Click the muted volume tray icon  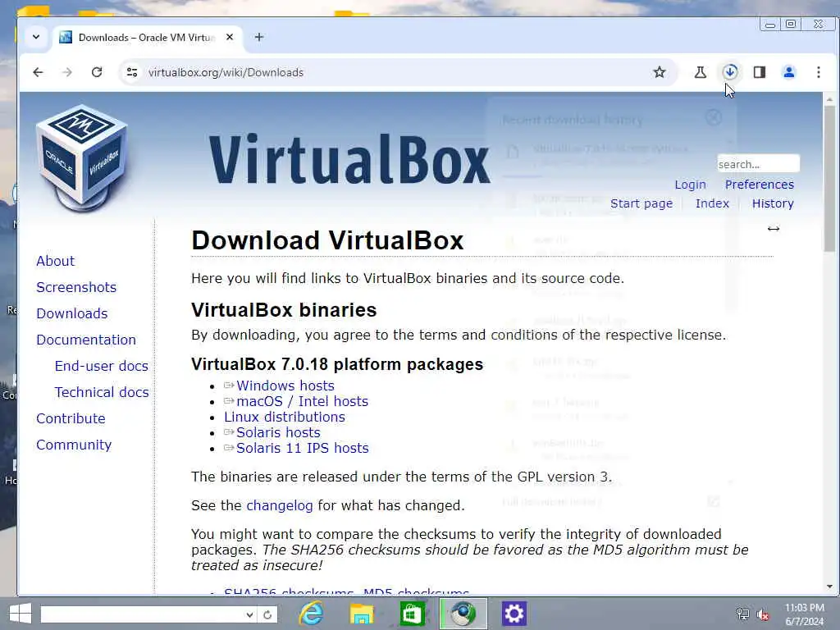coord(763,614)
